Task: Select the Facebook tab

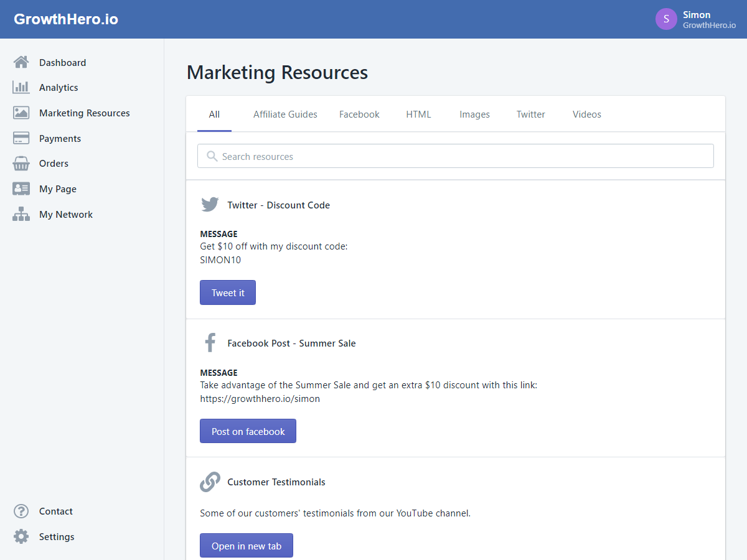Action: coord(359,114)
